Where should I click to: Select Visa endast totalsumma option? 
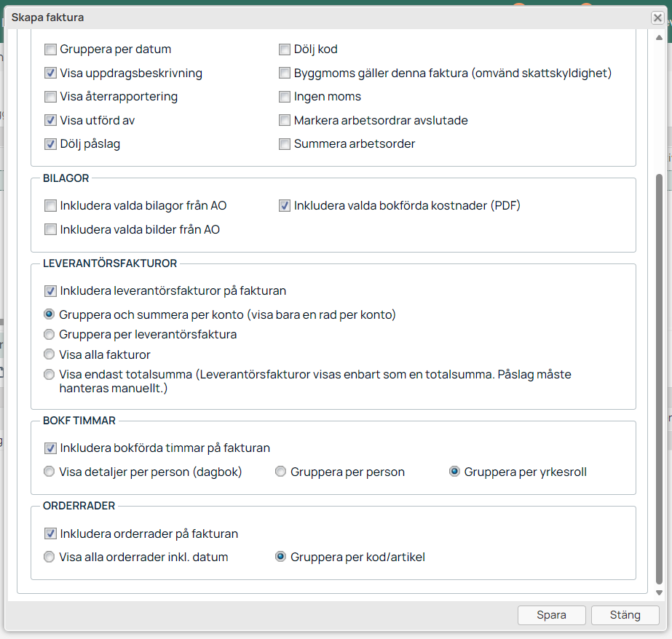click(50, 374)
